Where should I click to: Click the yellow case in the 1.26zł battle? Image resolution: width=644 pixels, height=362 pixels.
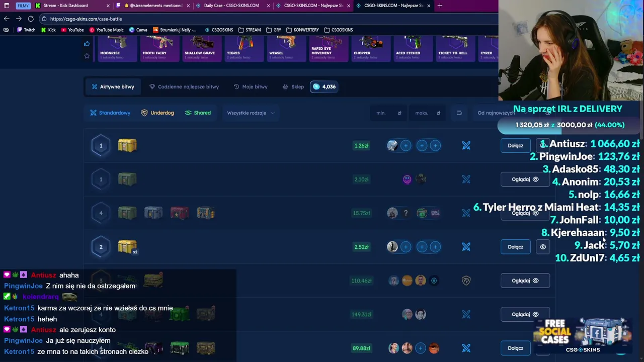[127, 145]
